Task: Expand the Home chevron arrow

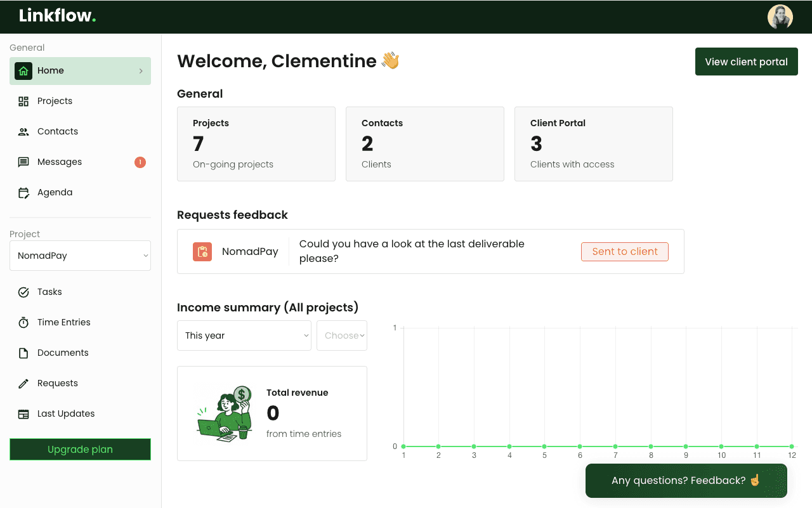Action: [141, 71]
